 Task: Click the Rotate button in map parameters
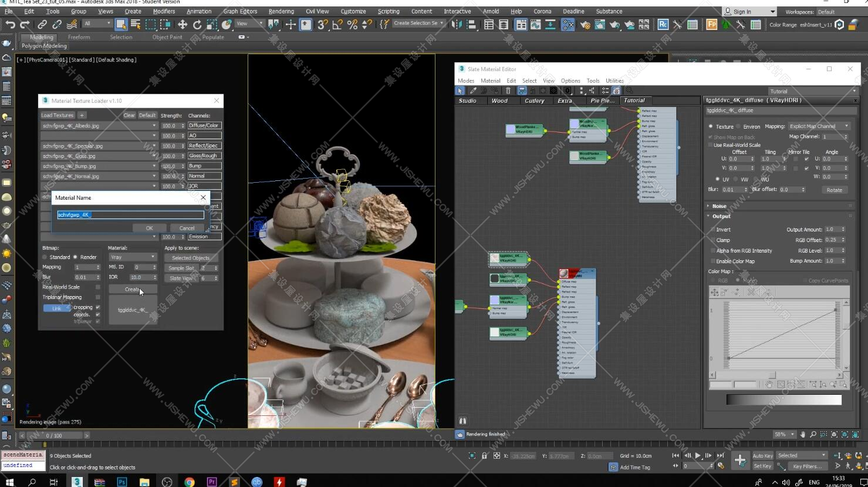[834, 190]
